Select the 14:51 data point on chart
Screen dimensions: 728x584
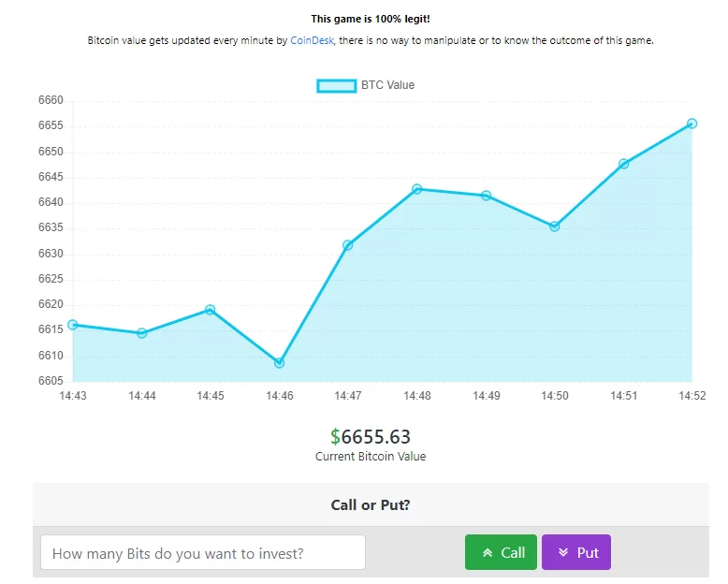[x=623, y=164]
